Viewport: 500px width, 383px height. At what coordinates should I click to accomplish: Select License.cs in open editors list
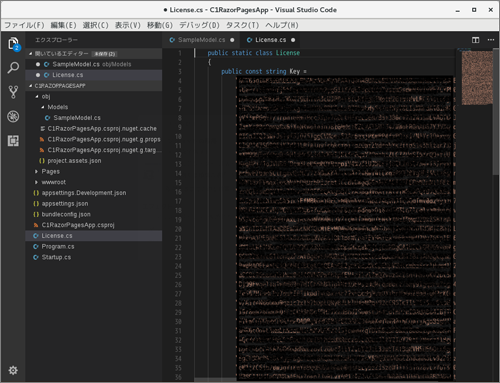(x=94, y=75)
